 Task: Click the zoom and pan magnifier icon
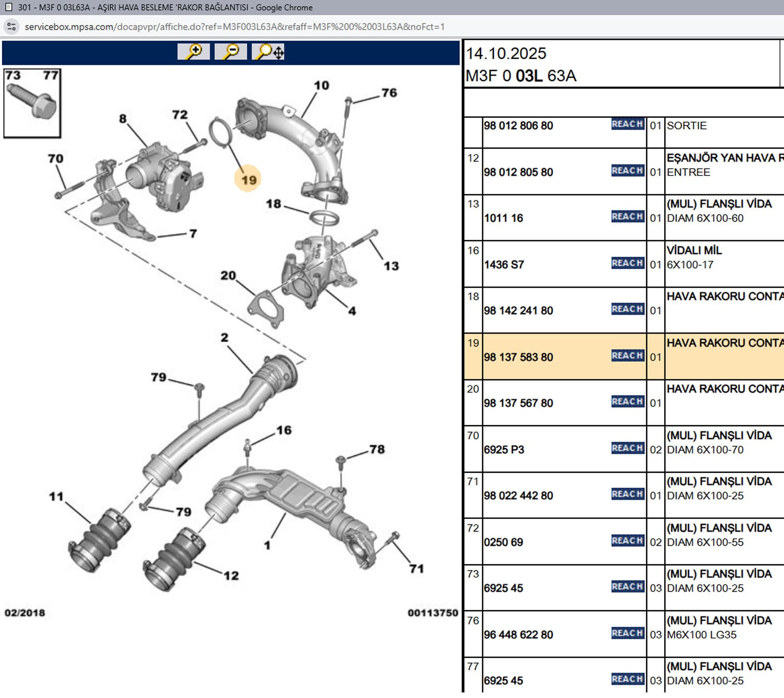pos(268,52)
